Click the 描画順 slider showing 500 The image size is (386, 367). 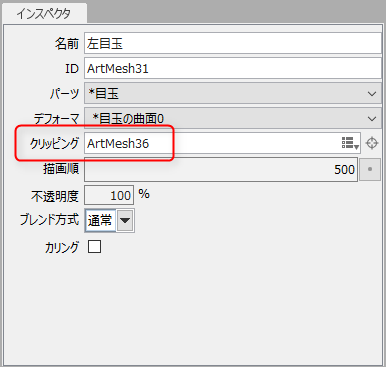(x=221, y=169)
